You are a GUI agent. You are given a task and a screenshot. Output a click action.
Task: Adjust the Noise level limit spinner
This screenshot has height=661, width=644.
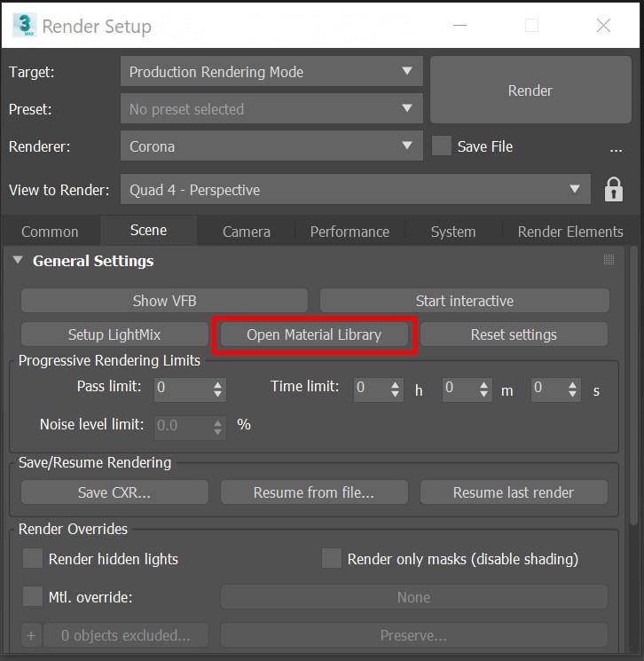tap(217, 428)
